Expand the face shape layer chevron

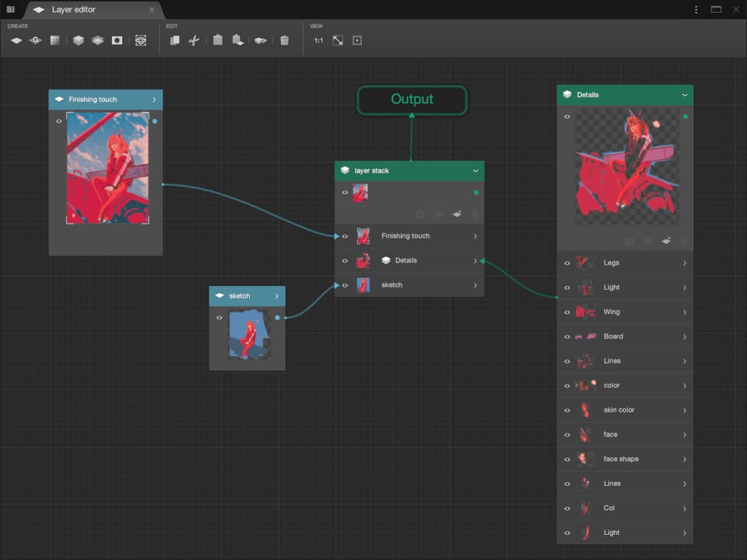685,459
